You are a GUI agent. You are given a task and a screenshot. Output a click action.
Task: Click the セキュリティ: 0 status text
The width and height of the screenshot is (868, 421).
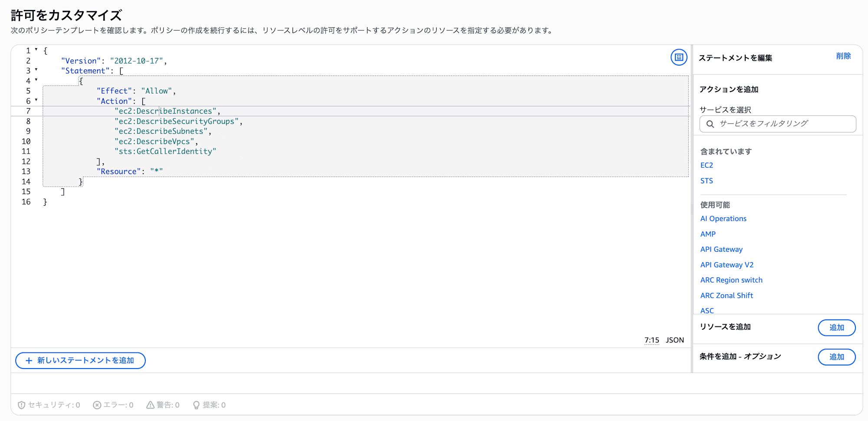coord(54,405)
